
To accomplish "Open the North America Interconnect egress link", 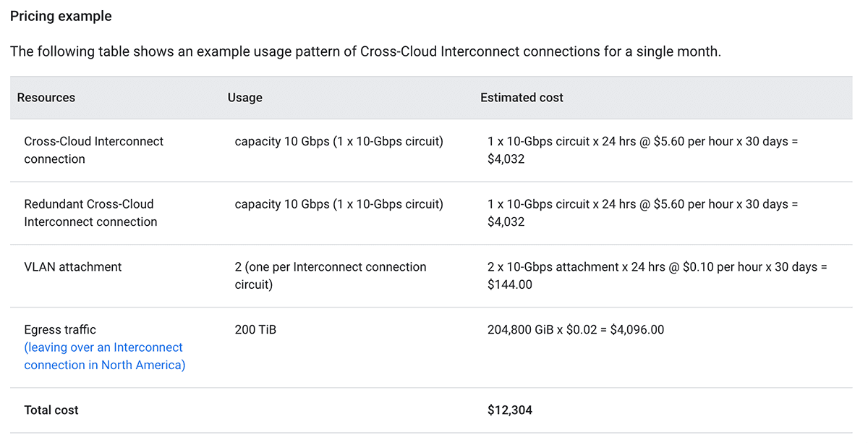I will [x=104, y=356].
